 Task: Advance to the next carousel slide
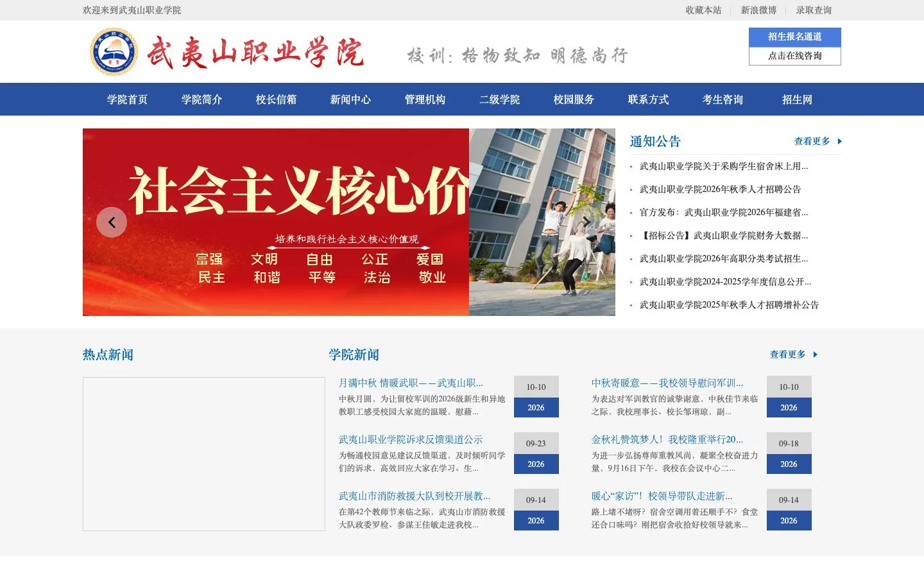tap(586, 222)
